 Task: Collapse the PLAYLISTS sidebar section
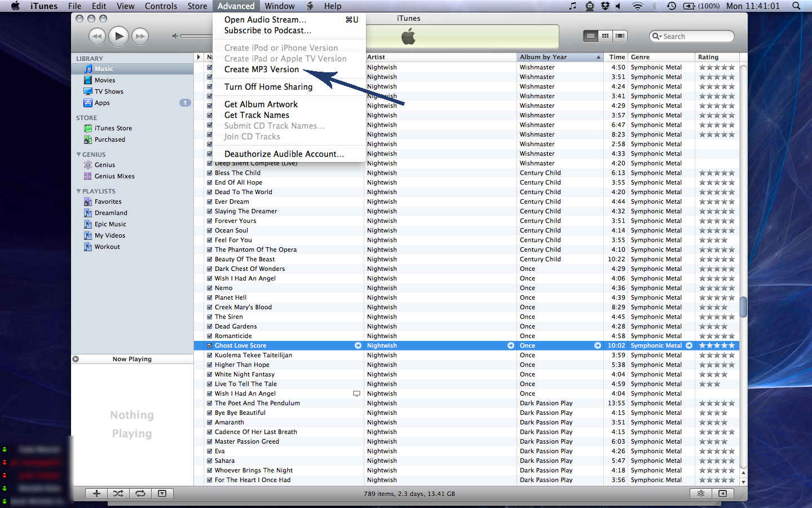click(x=78, y=191)
